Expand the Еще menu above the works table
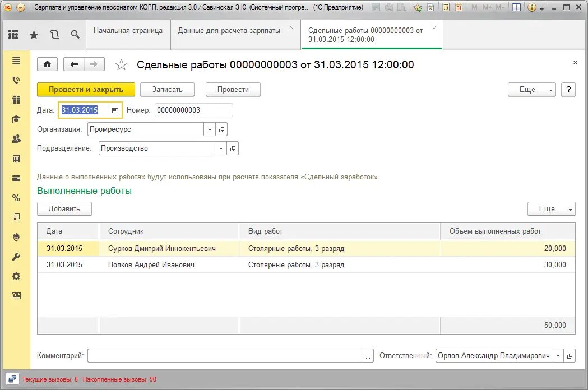Screen dimensions: 588x390 [x=551, y=209]
